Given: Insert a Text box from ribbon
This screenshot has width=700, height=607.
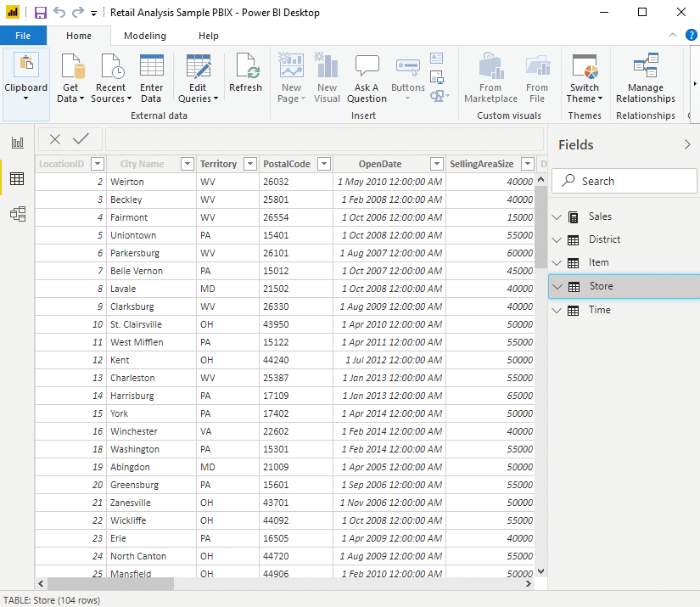Looking at the screenshot, I should click(437, 58).
